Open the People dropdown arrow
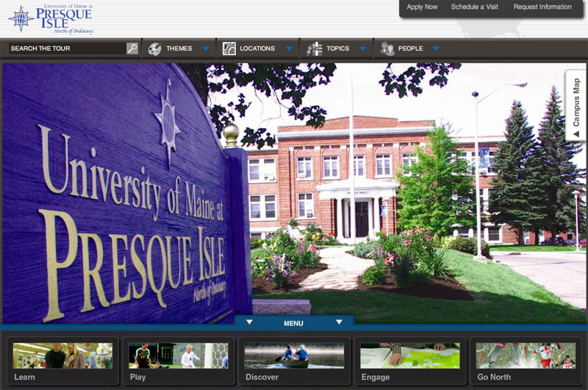Viewport: 588px width, 390px height. 437,49
